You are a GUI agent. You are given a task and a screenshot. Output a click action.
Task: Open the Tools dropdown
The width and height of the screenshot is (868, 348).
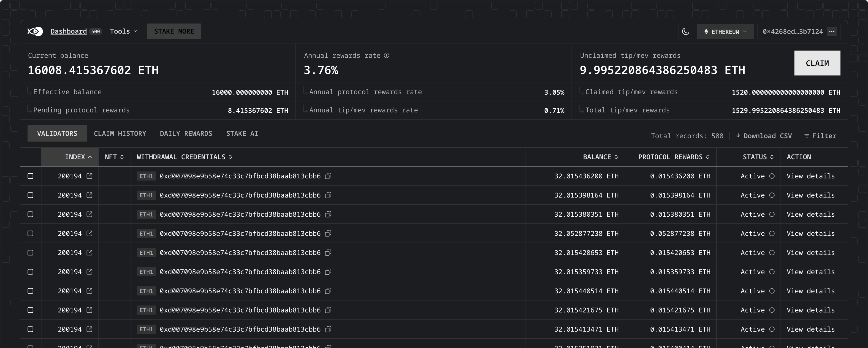point(123,31)
